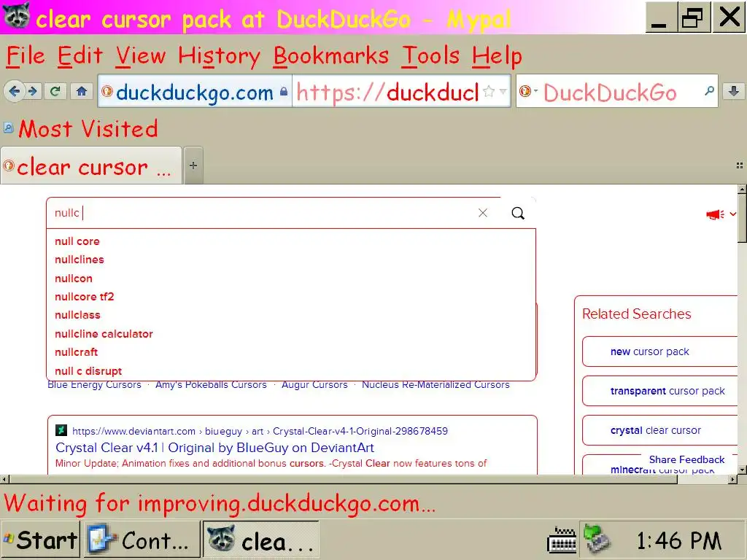
Task: Open the 'Blue Energy Cursors' link
Action: click(94, 384)
